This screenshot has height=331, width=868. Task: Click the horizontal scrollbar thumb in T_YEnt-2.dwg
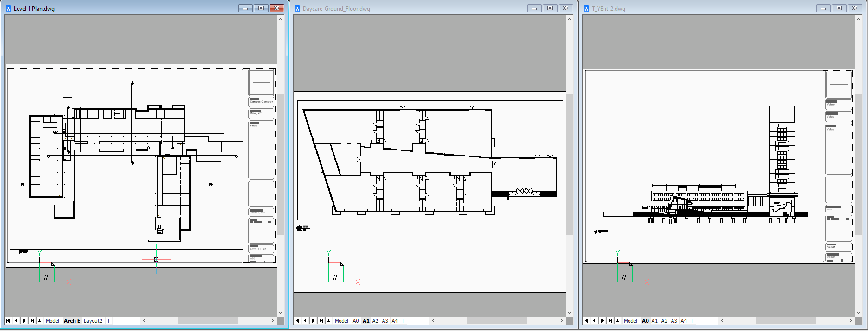click(x=785, y=320)
